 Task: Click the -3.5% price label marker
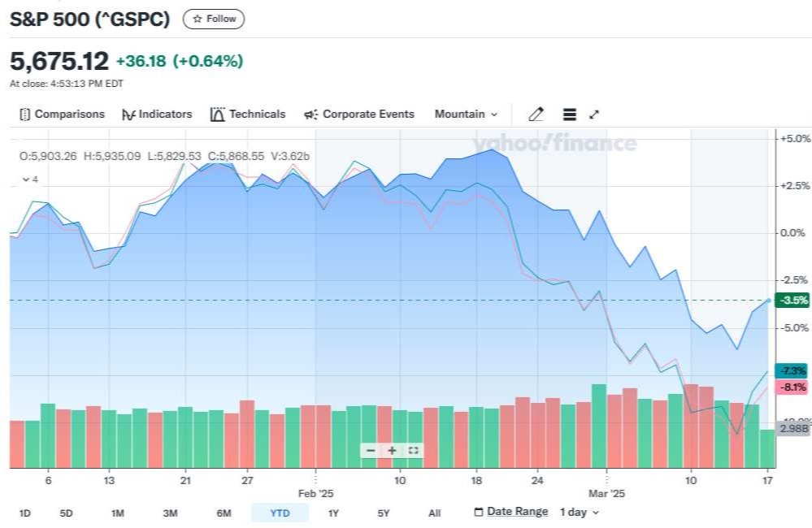pyautogui.click(x=792, y=301)
